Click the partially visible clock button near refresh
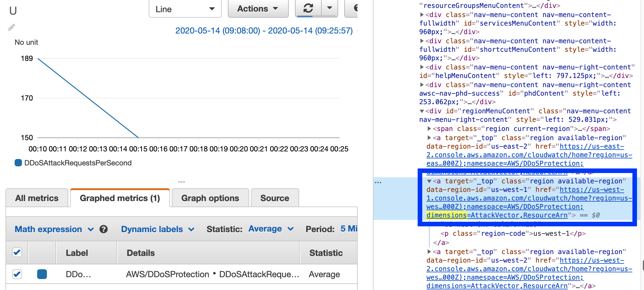This screenshot has width=644, height=290. pos(358,9)
